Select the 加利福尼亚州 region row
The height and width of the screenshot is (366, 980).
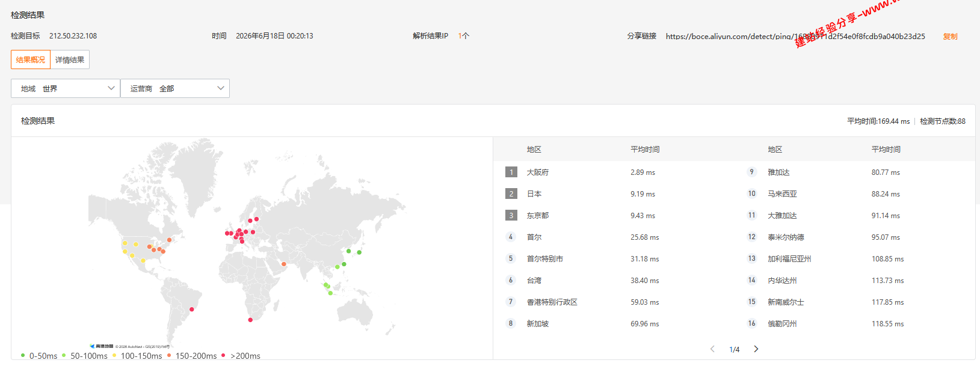[x=854, y=258]
